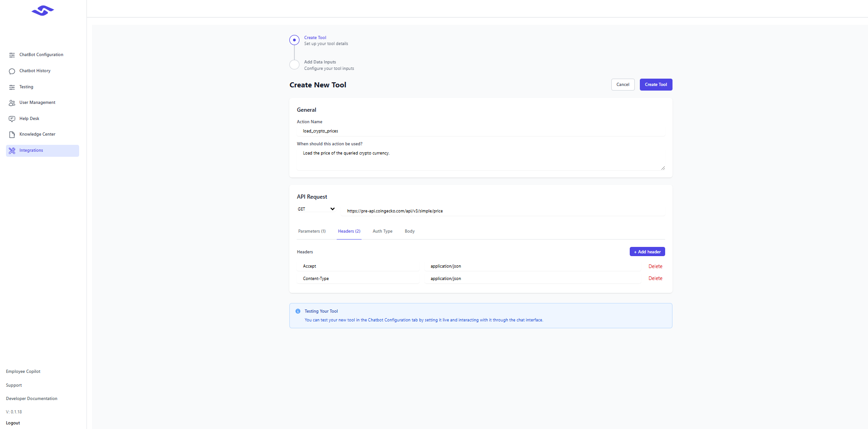
Task: Click the Add header button
Action: tap(647, 252)
